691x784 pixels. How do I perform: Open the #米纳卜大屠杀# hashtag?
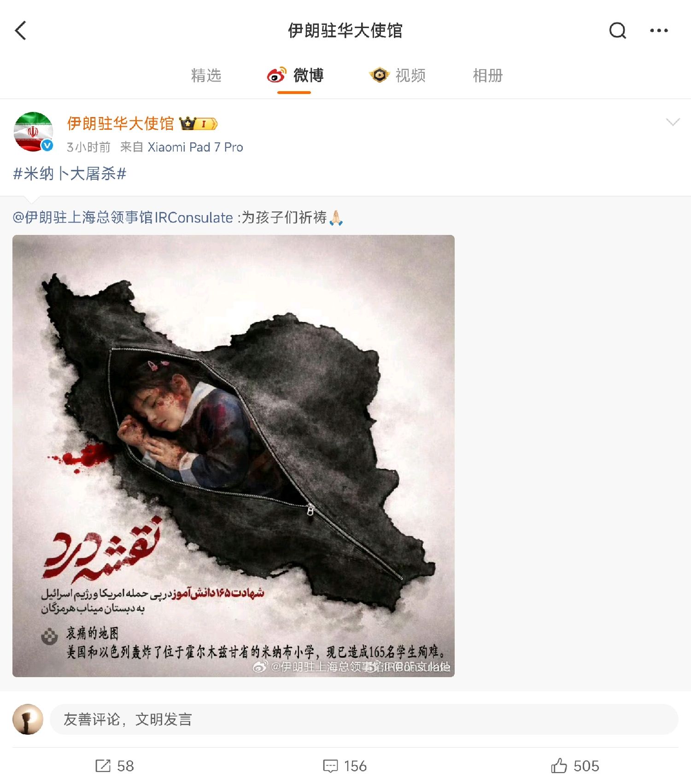point(70,174)
